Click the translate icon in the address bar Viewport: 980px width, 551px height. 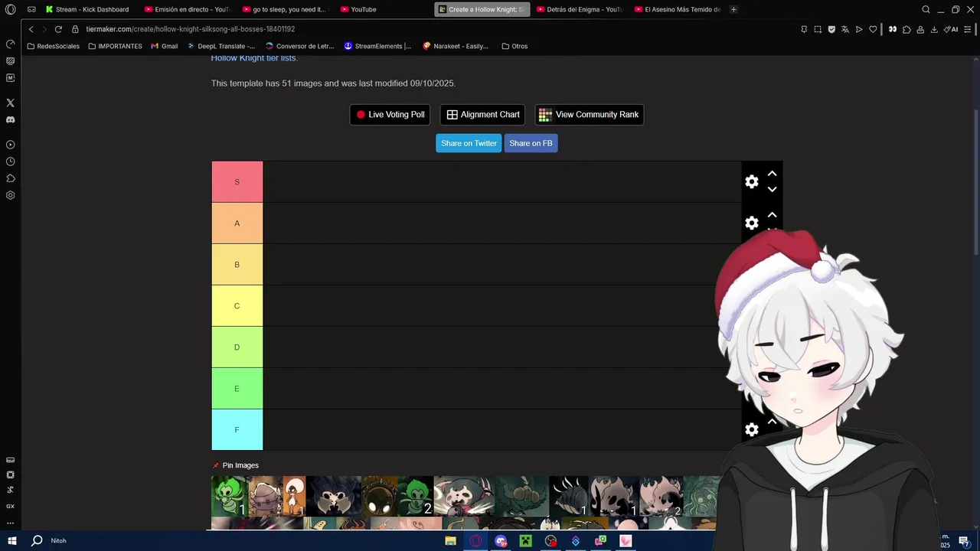coord(845,29)
